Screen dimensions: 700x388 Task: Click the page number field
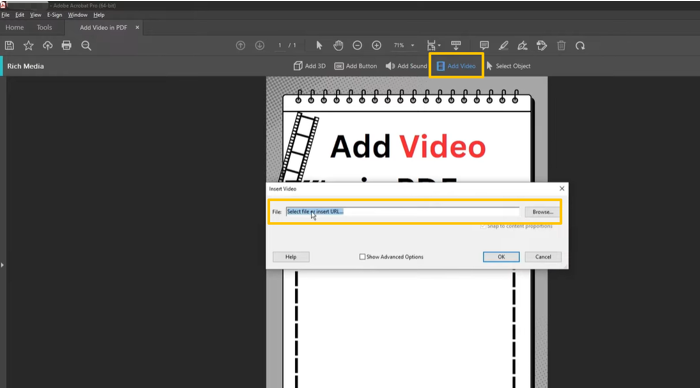[280, 46]
